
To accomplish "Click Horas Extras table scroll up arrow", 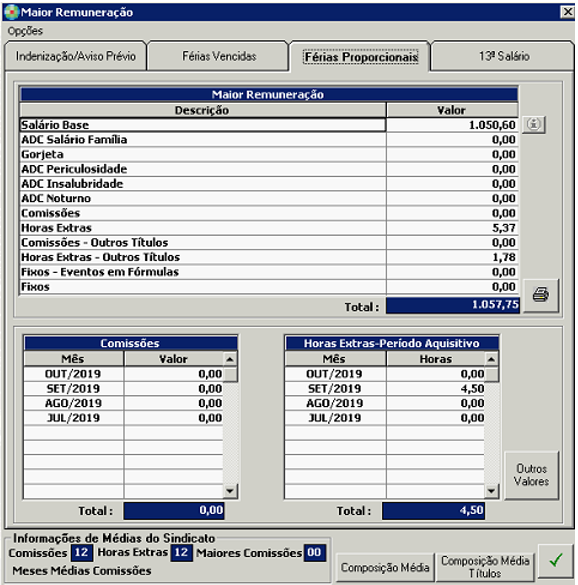I will point(491,359).
